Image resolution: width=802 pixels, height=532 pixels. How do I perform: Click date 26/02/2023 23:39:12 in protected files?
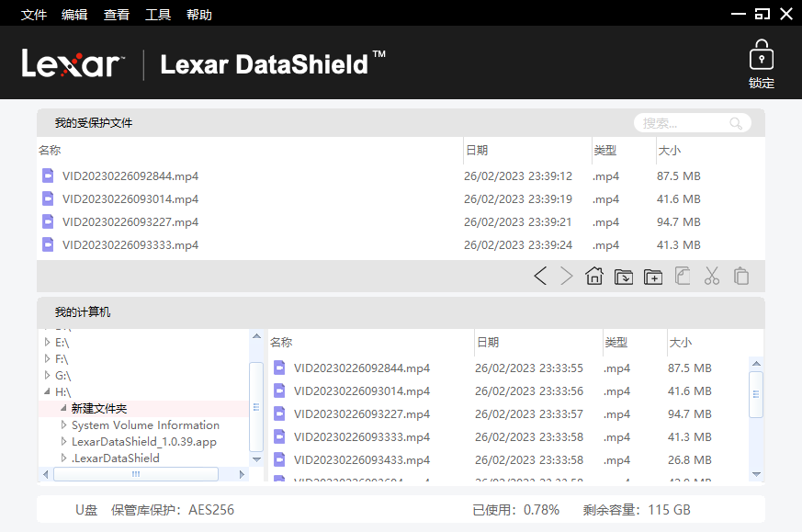pyautogui.click(x=517, y=176)
